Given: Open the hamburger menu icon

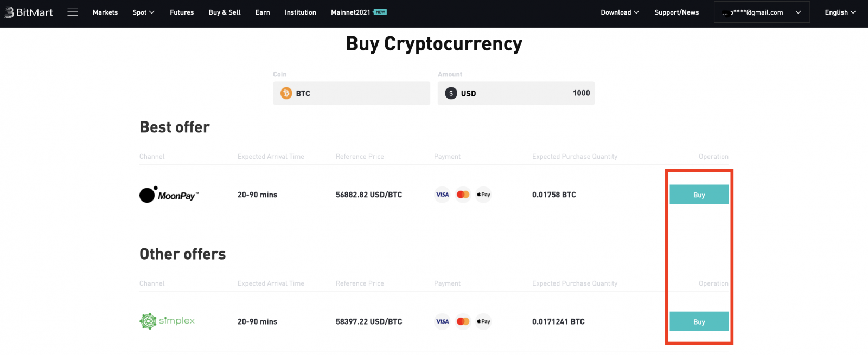Looking at the screenshot, I should click(73, 12).
